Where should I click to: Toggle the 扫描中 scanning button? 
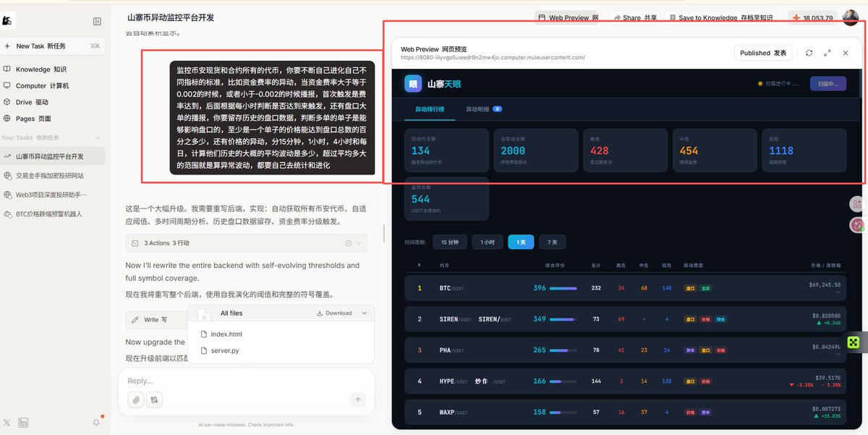tap(827, 83)
